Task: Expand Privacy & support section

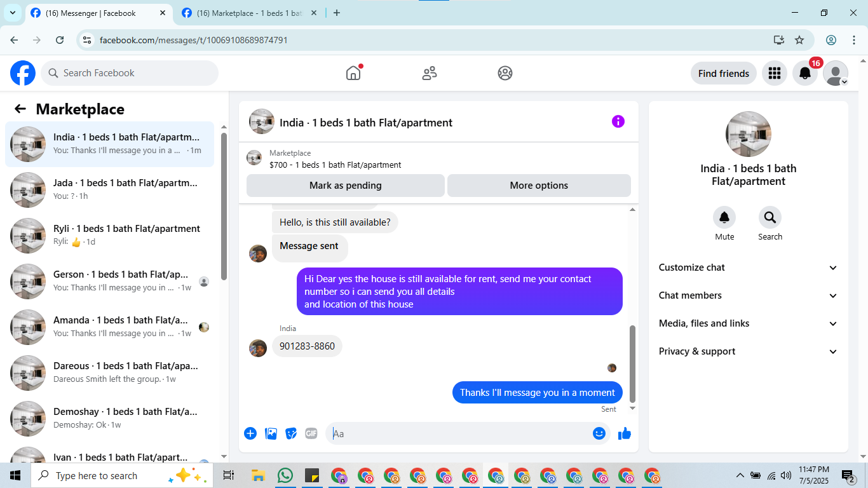Action: pos(748,351)
